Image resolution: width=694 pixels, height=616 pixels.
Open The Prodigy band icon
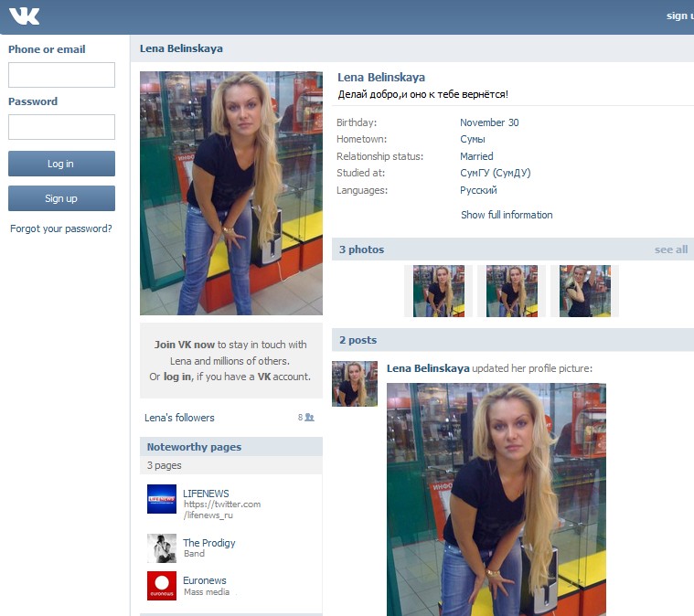coord(161,548)
